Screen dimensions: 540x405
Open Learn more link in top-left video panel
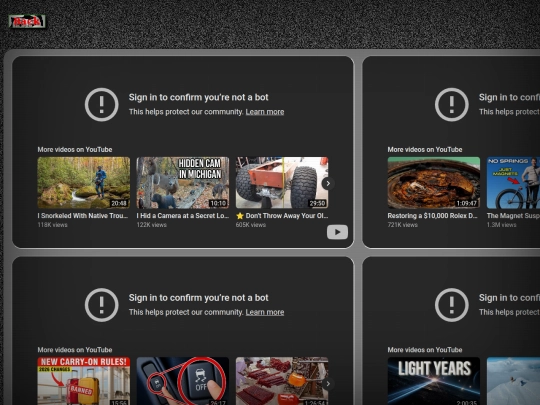[x=264, y=112]
